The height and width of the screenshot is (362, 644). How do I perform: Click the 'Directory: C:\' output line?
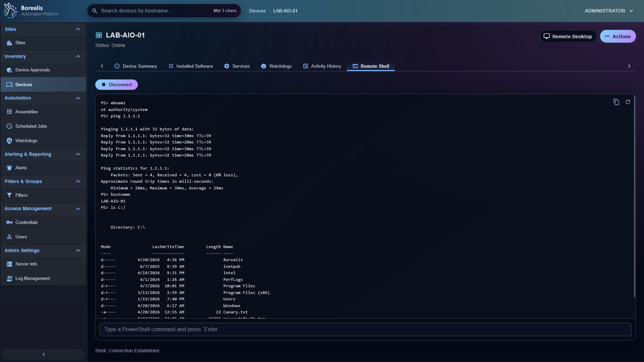click(128, 228)
